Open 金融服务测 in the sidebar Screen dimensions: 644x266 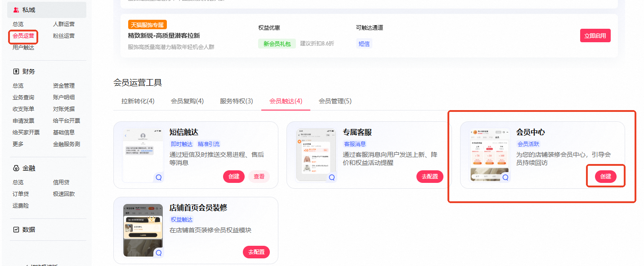tap(67, 144)
